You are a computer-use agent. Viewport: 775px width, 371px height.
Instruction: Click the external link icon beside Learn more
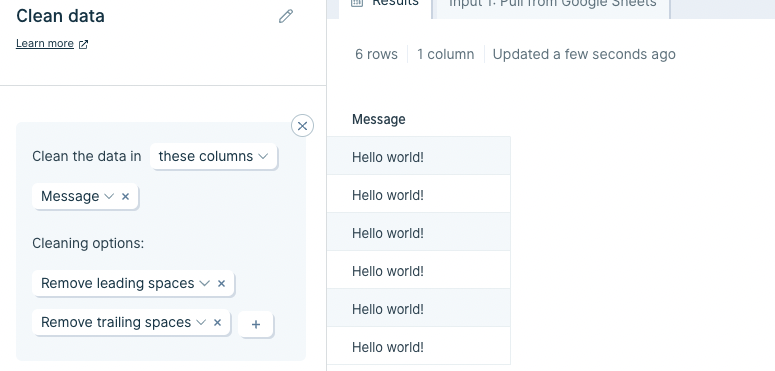pos(84,44)
